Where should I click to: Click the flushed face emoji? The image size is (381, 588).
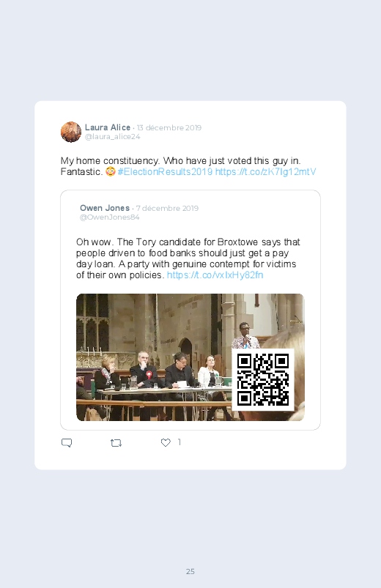(x=110, y=172)
